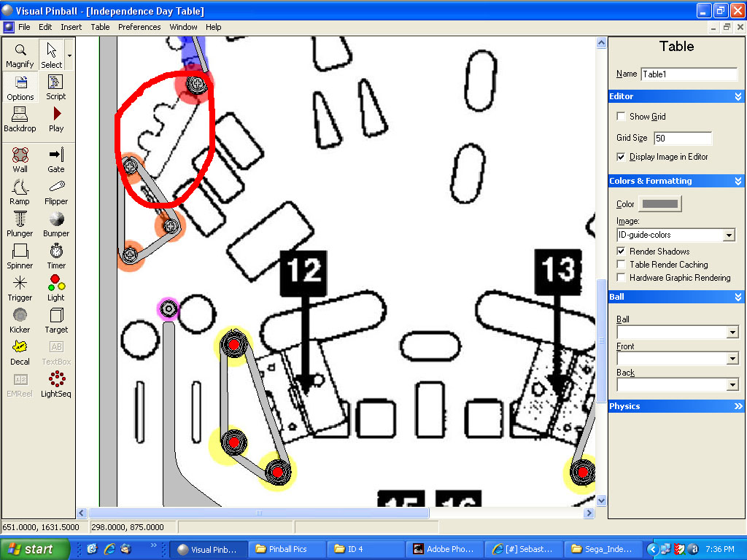Toggle Hardware Graphic Rendering checkbox

[x=621, y=278]
